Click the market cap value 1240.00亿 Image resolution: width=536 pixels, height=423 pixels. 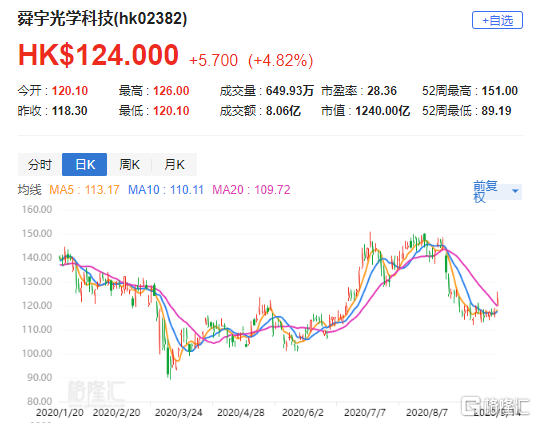(383, 111)
